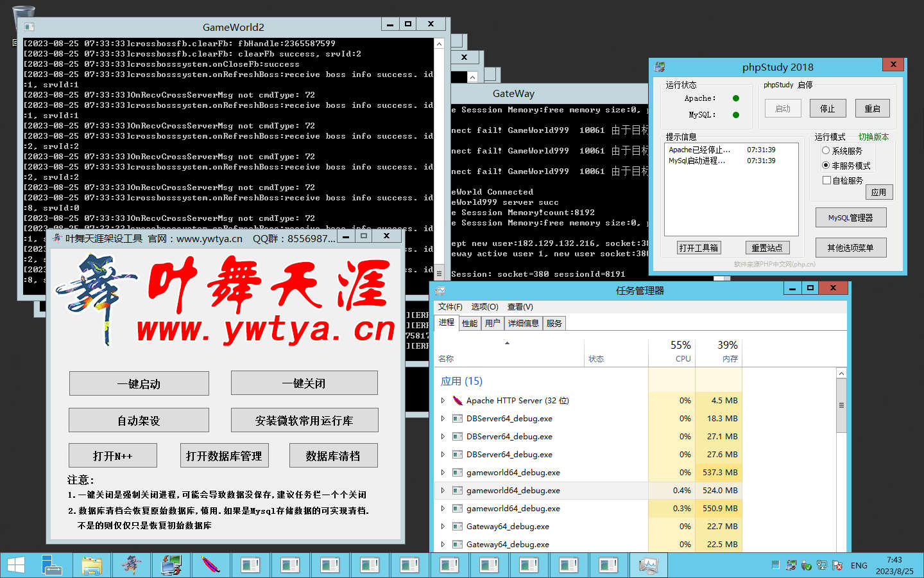Open File Explorer from the taskbar
The image size is (924, 578).
click(92, 565)
